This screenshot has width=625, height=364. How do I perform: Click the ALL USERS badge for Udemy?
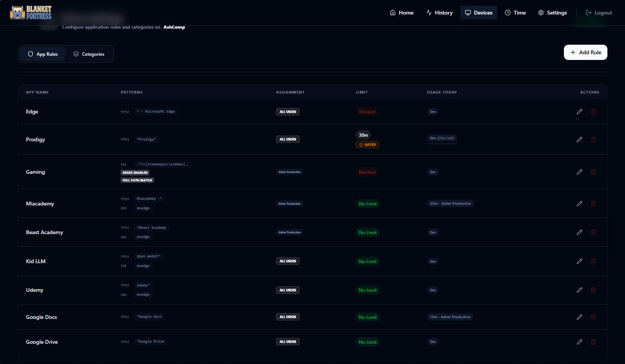[288, 290]
